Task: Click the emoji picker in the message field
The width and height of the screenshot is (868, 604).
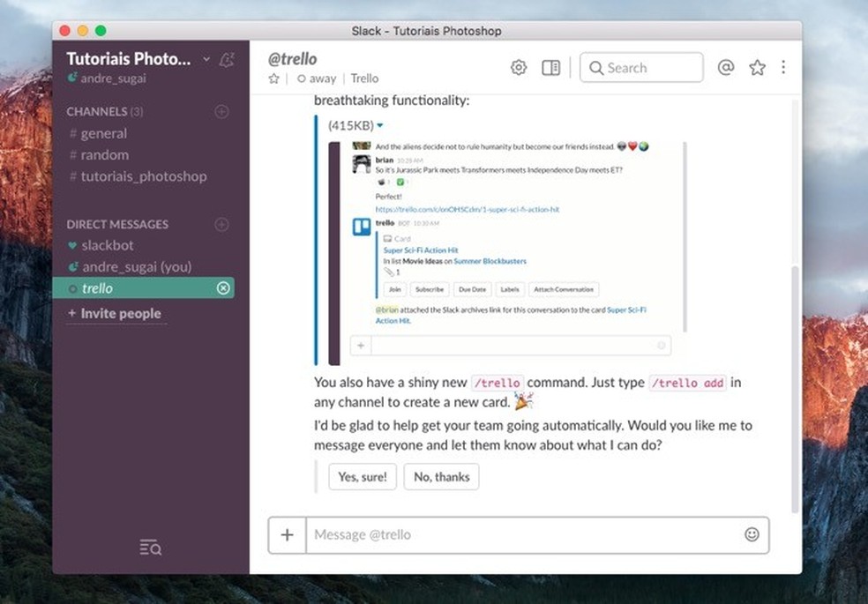Action: click(x=752, y=534)
